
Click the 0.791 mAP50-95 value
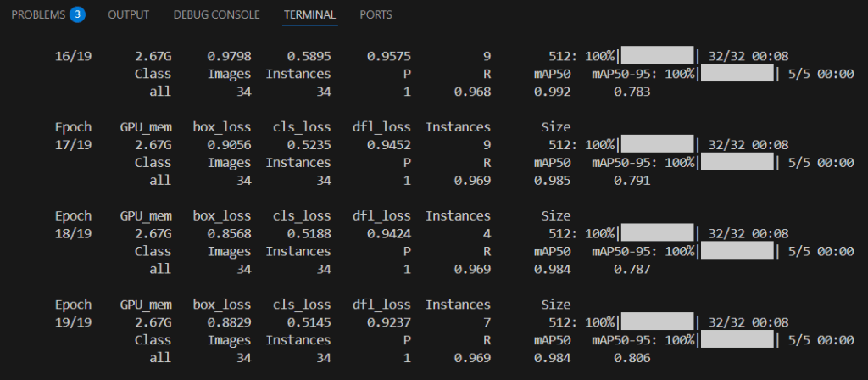point(632,180)
